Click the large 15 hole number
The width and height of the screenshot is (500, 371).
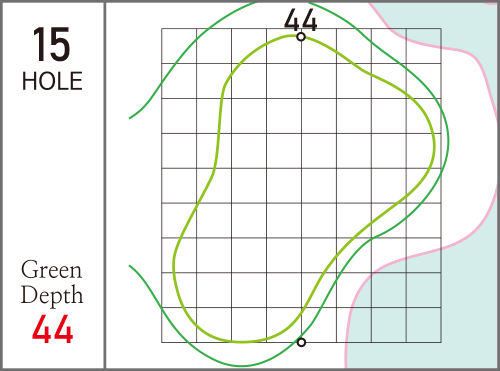tap(52, 45)
